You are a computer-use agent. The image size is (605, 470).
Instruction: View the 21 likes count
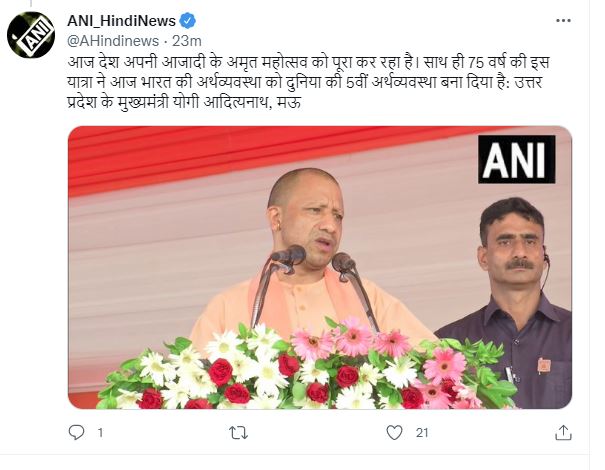click(422, 433)
